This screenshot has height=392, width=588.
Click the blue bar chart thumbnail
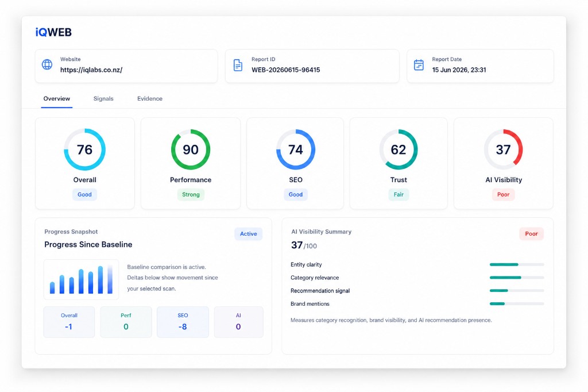point(81,279)
